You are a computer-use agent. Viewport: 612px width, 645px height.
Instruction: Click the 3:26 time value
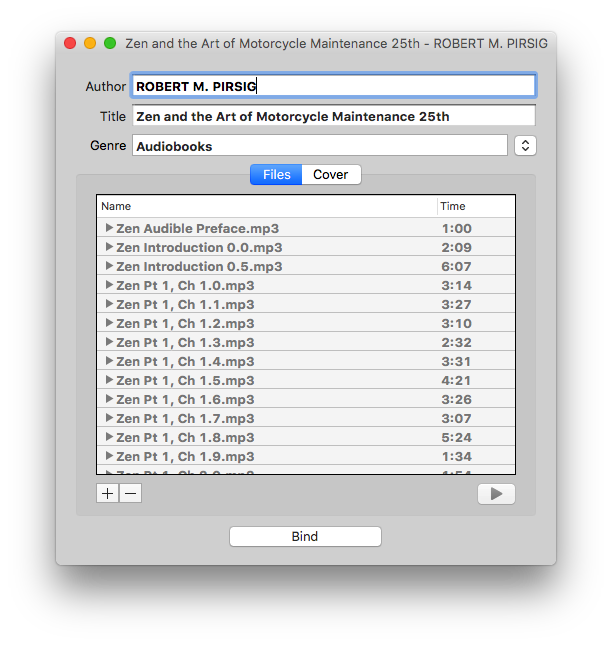pos(457,399)
